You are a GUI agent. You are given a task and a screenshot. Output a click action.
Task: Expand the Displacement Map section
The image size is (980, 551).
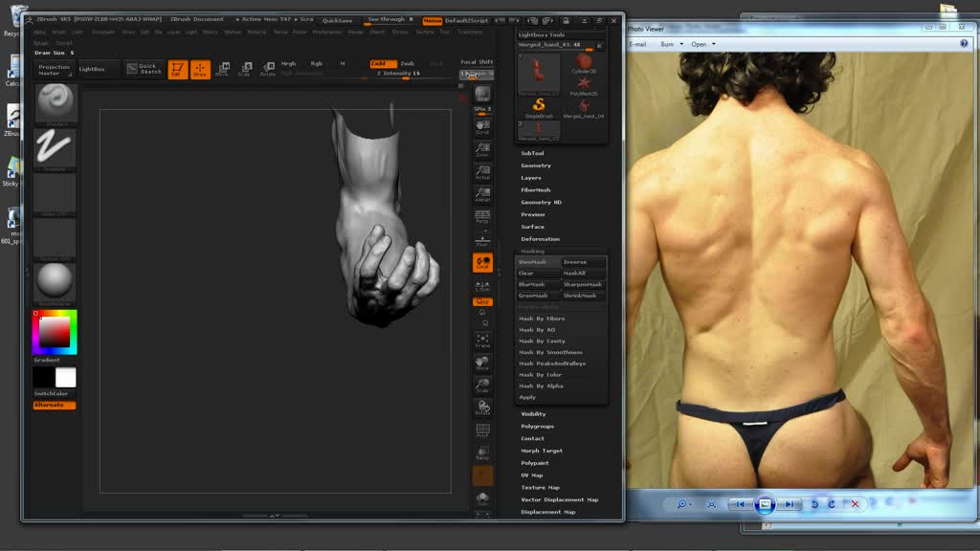pos(548,513)
